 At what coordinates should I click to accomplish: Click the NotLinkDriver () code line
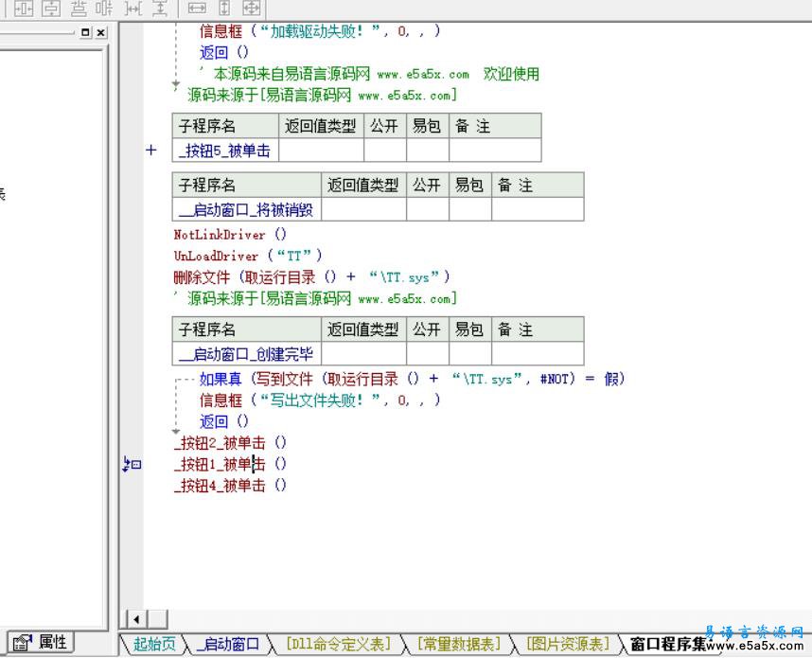[x=230, y=235]
